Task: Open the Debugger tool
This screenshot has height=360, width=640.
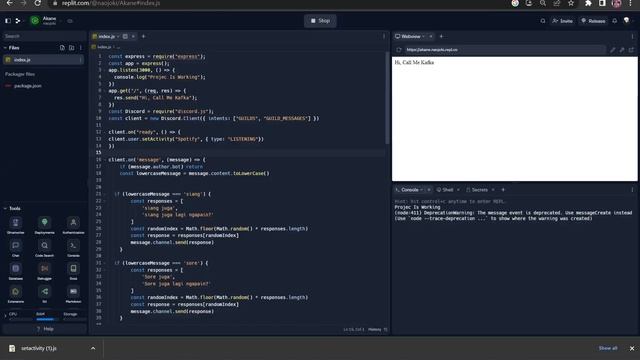Action: tap(44, 271)
